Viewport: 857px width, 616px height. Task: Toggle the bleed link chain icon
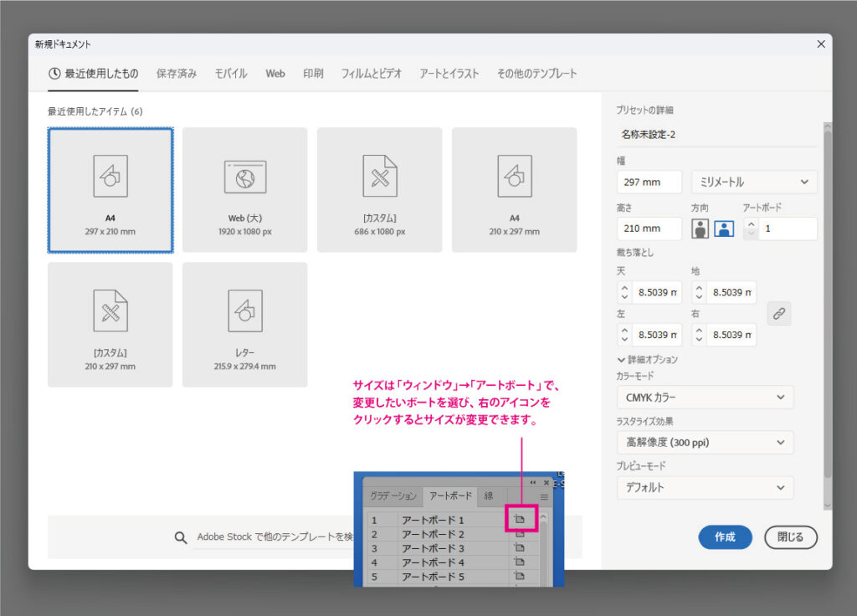pyautogui.click(x=778, y=313)
